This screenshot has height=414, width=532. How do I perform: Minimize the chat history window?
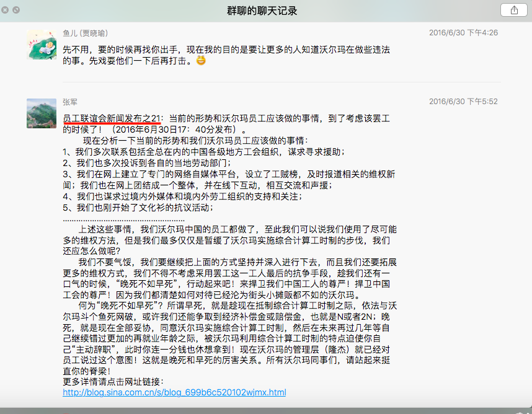(16, 11)
